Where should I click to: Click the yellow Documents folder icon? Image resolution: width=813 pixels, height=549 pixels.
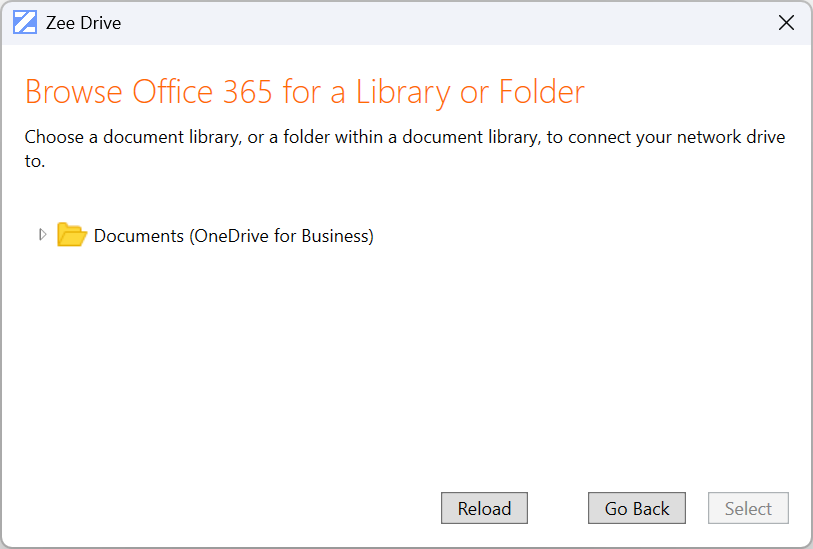click(72, 236)
